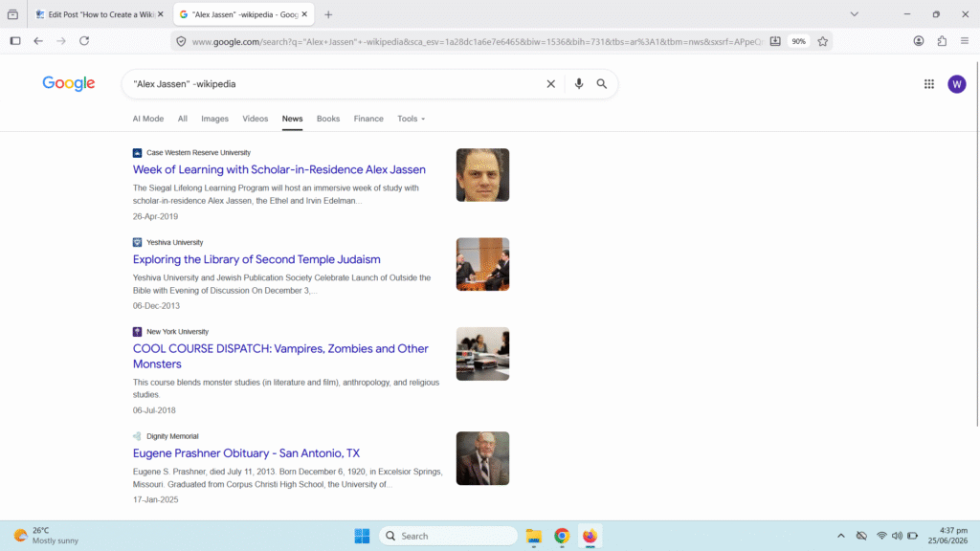Open the weather widget "26°C Mostly sunny"
This screenshot has height=551, width=980.
47,536
